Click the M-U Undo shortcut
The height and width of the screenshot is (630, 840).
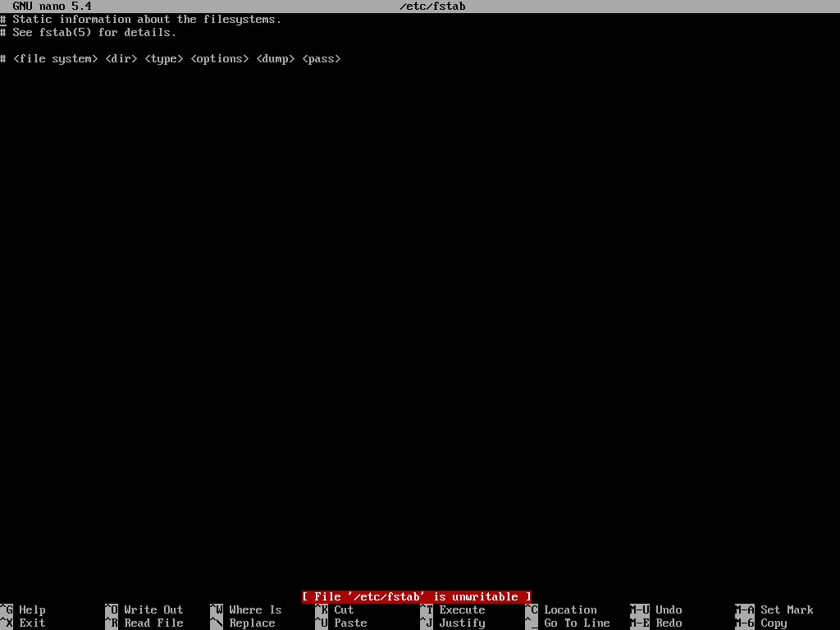pos(656,609)
